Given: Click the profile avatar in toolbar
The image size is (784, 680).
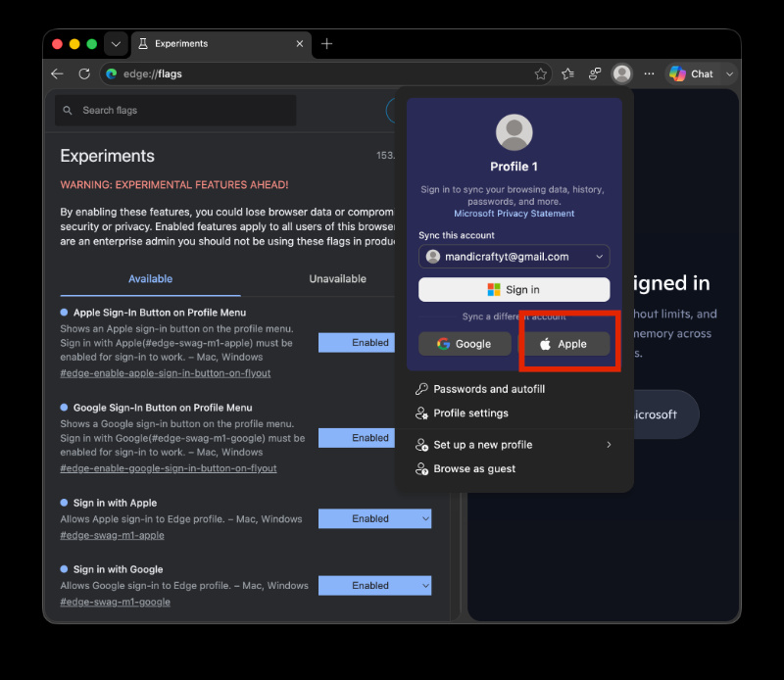Looking at the screenshot, I should pyautogui.click(x=622, y=74).
